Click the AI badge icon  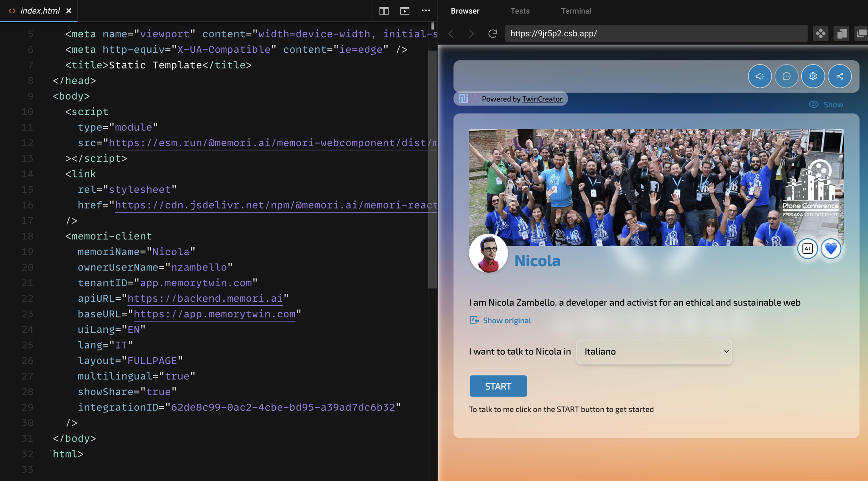pyautogui.click(x=807, y=248)
